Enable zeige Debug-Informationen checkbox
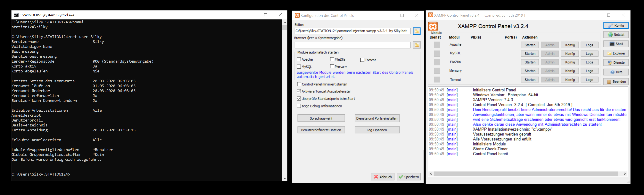644x195 pixels. [x=299, y=106]
